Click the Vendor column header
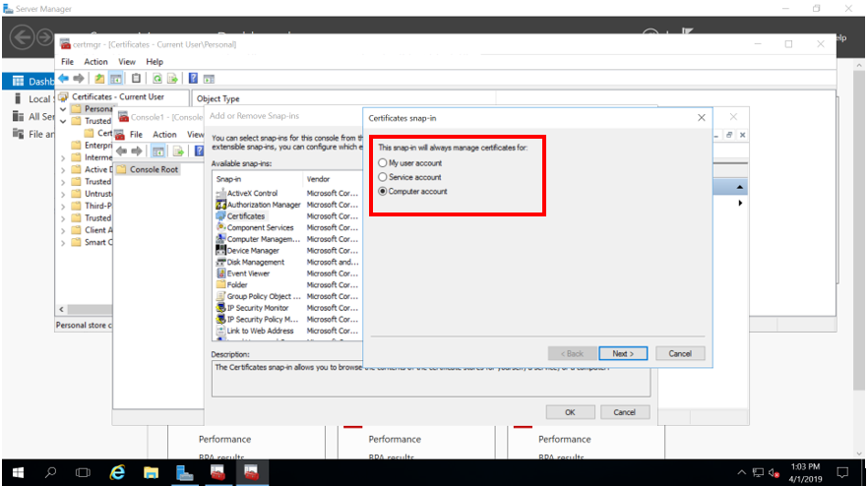Image resolution: width=868 pixels, height=486 pixels. coord(333,179)
